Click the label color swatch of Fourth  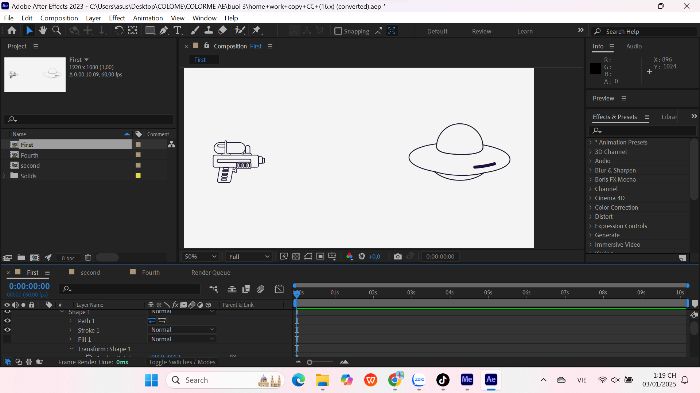[x=138, y=155]
